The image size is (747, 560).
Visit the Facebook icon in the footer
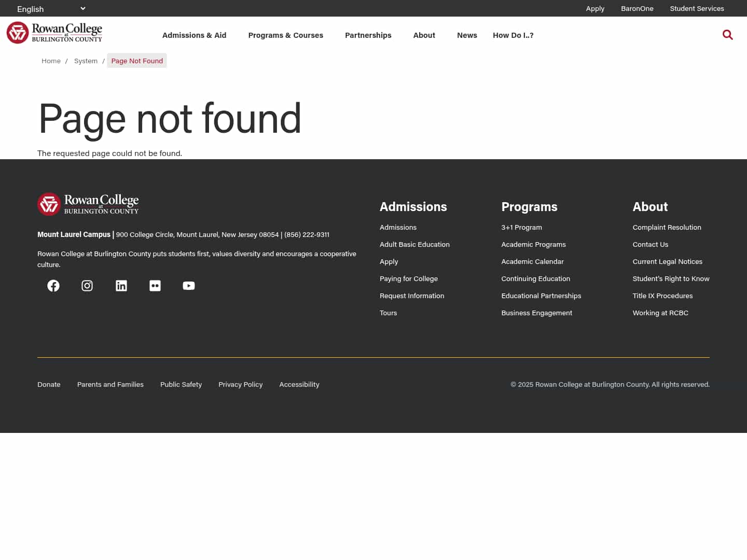click(x=53, y=286)
